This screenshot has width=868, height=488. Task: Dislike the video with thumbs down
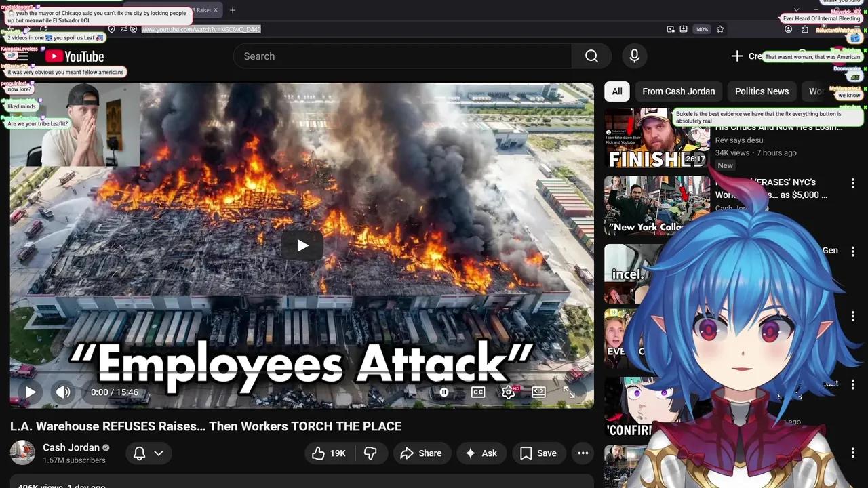[370, 453]
